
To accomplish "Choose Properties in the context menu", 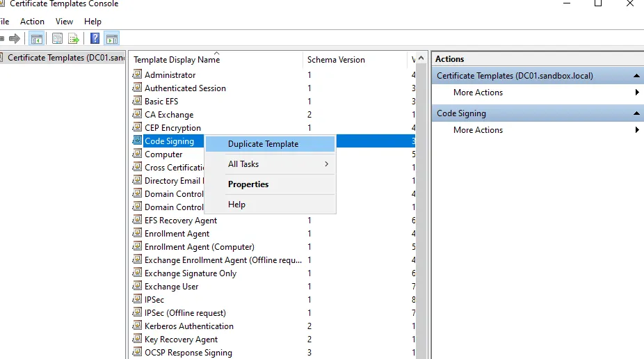I will pyautogui.click(x=248, y=184).
